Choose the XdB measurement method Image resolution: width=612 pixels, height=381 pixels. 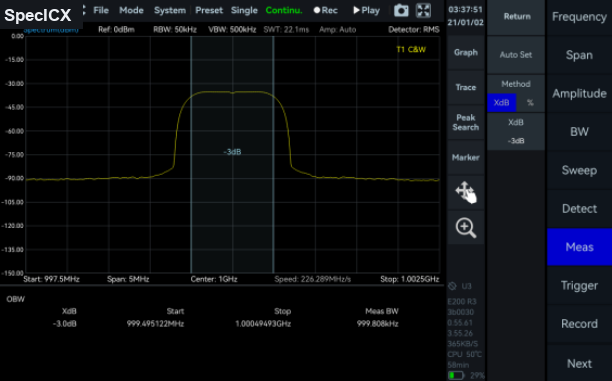(502, 103)
